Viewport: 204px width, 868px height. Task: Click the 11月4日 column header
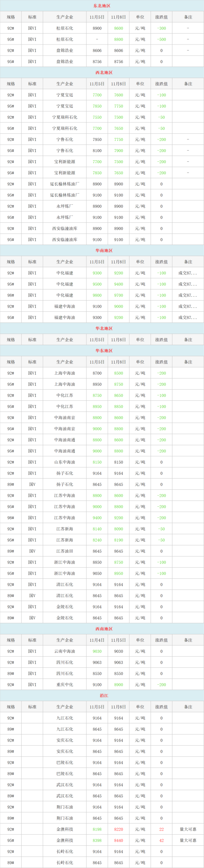(97, 640)
